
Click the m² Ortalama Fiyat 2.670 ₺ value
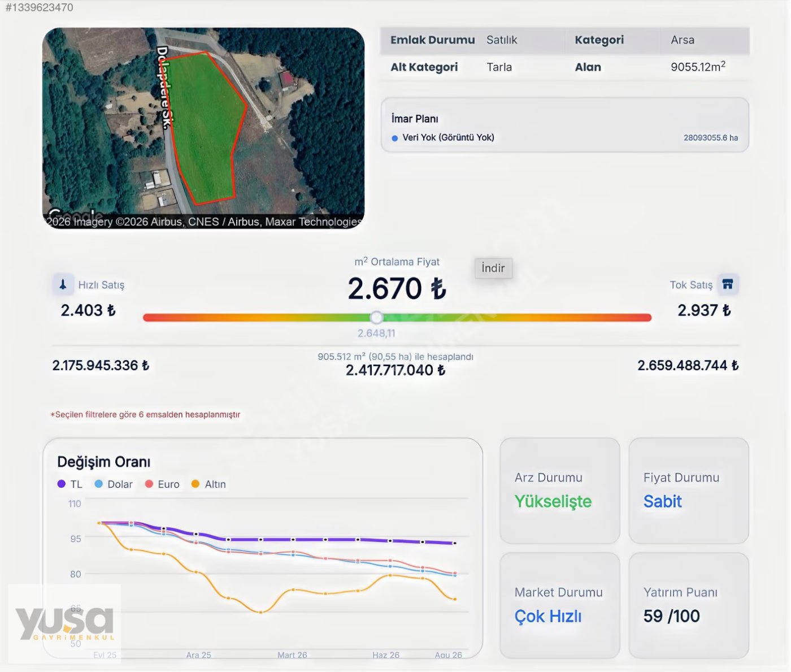[x=397, y=288]
